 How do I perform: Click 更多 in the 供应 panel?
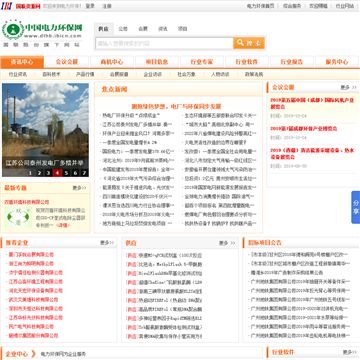tap(227, 243)
